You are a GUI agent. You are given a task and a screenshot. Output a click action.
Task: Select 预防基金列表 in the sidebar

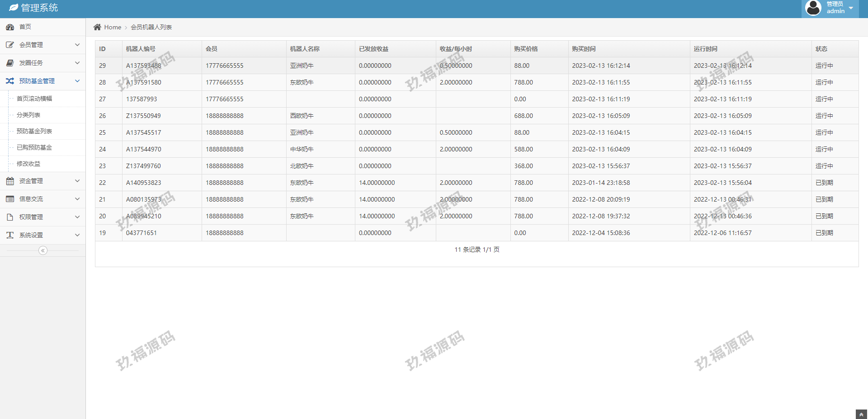(34, 131)
